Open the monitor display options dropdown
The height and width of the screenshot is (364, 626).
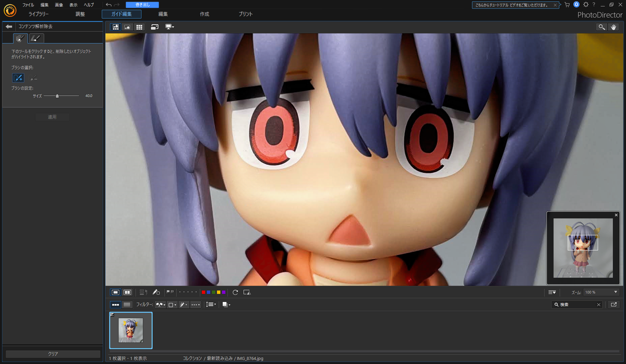(170, 27)
